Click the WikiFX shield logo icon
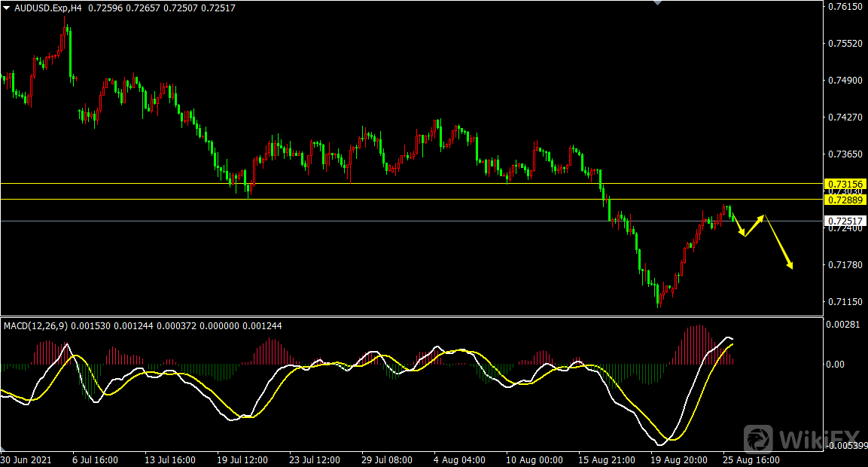Image resolution: width=868 pixels, height=467 pixels. pos(759,438)
